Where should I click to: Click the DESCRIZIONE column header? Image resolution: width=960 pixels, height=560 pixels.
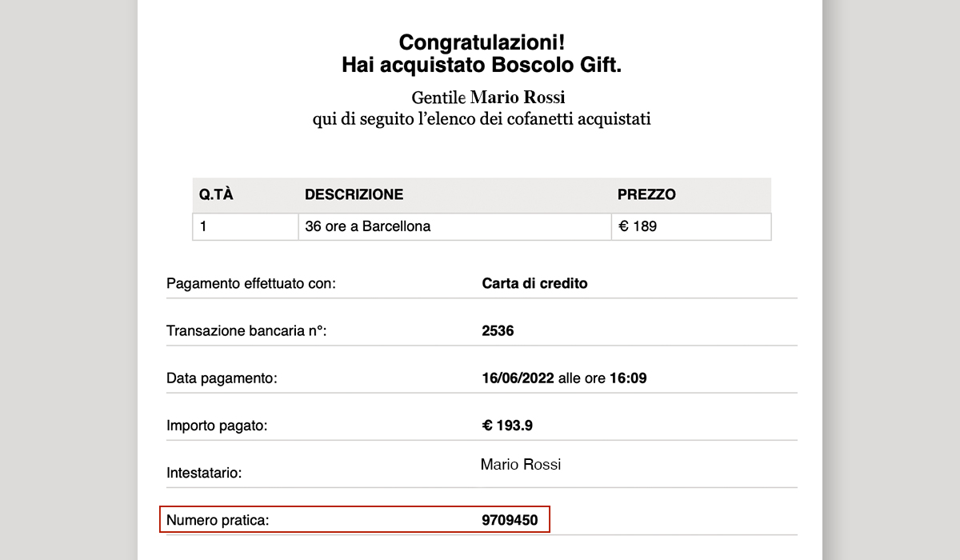(x=354, y=194)
